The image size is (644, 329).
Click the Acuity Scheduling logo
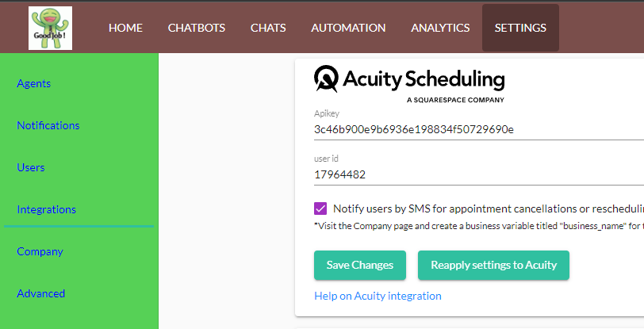click(409, 84)
